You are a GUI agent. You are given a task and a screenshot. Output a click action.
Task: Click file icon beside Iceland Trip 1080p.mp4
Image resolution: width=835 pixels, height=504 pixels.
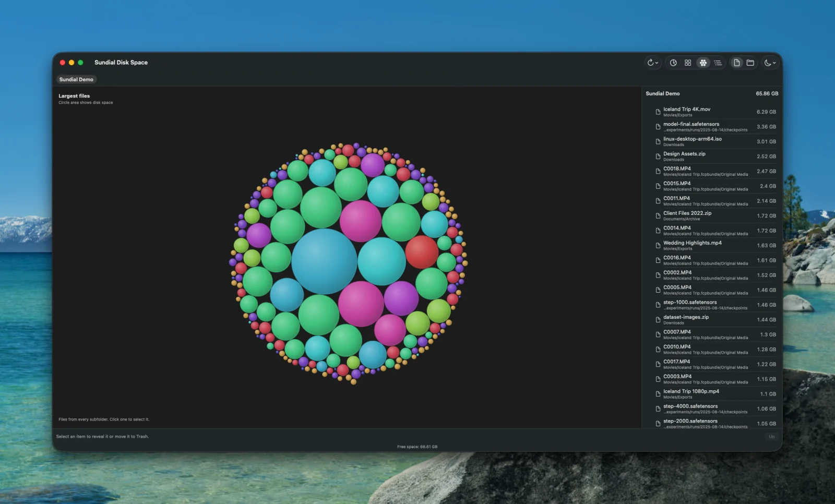coord(658,394)
